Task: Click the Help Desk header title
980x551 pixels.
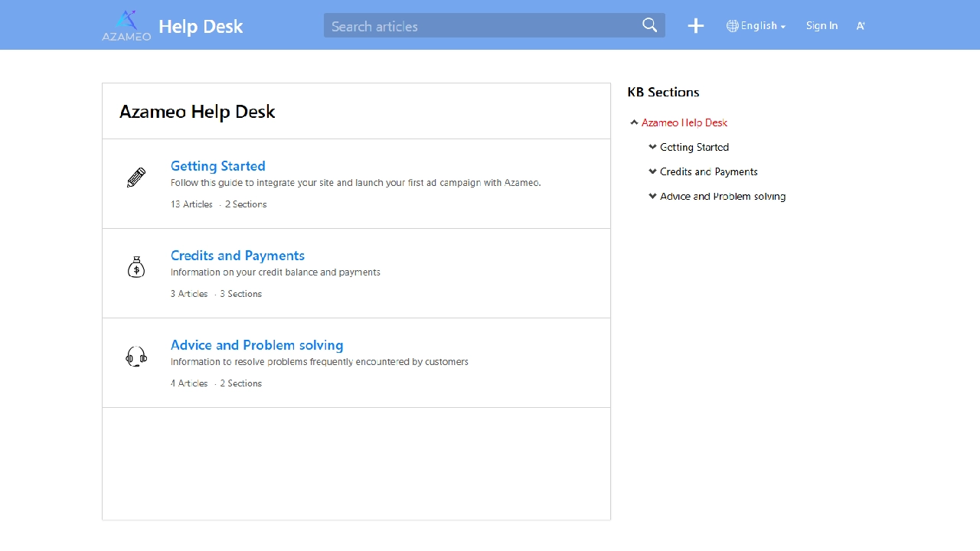Action: coord(201,26)
